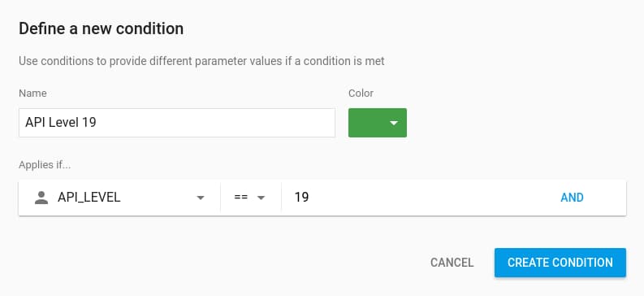Click the person icon beside API_LEVEL
Viewport: 644px width, 296px height.
pyautogui.click(x=41, y=198)
